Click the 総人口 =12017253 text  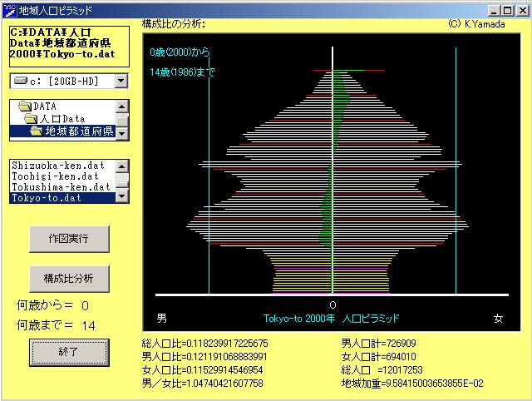(x=382, y=369)
